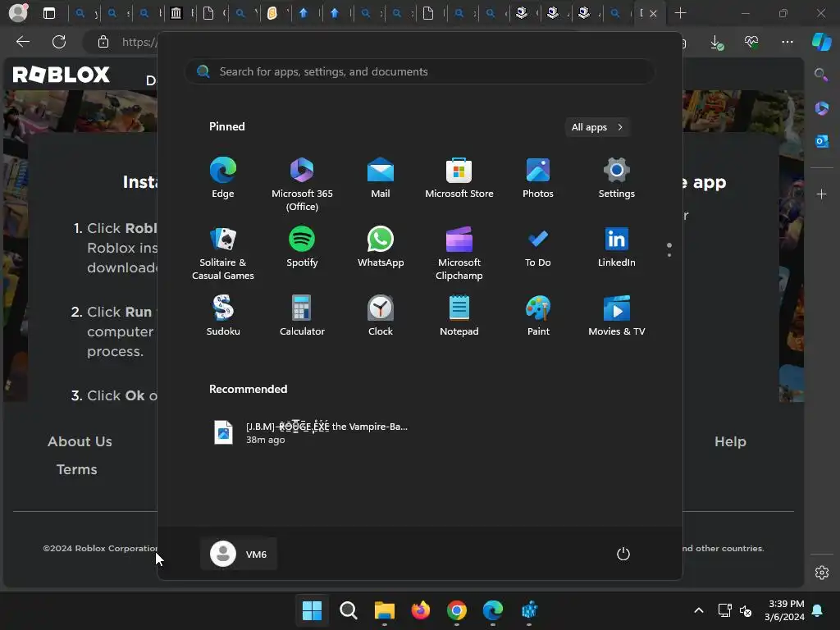Screen dimensions: 840x630
Task: Add a site to Edge sidebar
Action: tap(821, 194)
